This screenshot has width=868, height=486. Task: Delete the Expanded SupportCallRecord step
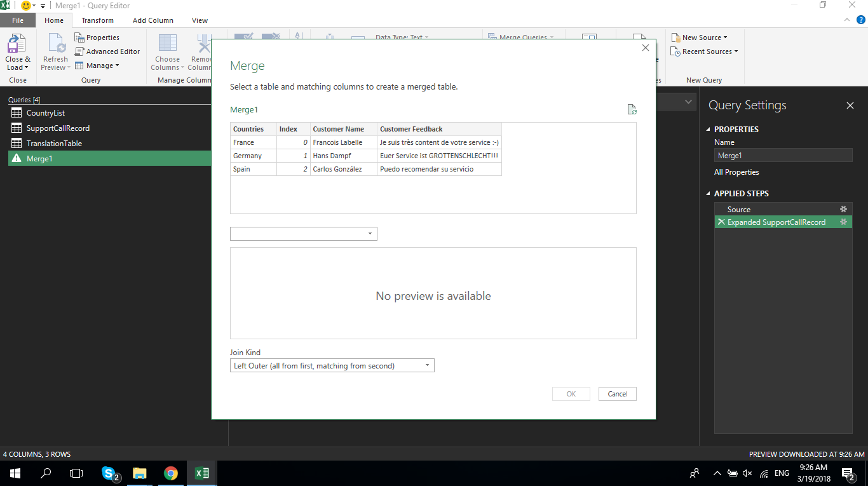pyautogui.click(x=721, y=222)
